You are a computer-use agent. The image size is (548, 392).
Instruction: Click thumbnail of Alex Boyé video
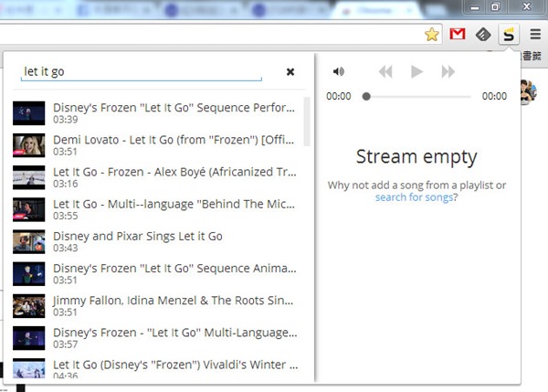28,177
